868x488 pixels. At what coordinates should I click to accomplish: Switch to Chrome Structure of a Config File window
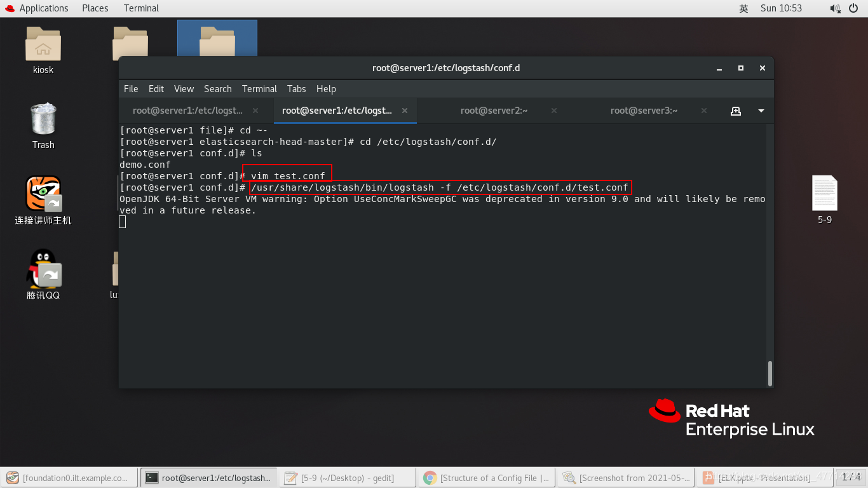point(487,478)
